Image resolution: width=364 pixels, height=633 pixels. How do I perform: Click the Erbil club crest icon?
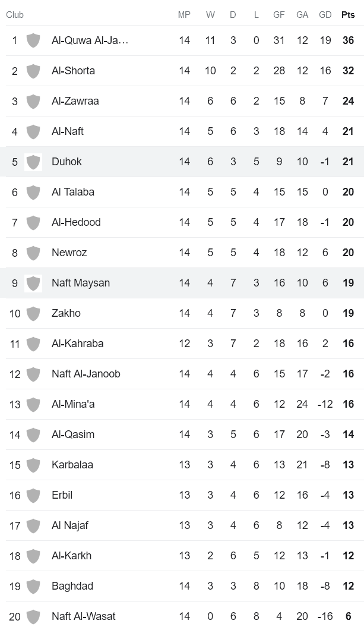[33, 495]
